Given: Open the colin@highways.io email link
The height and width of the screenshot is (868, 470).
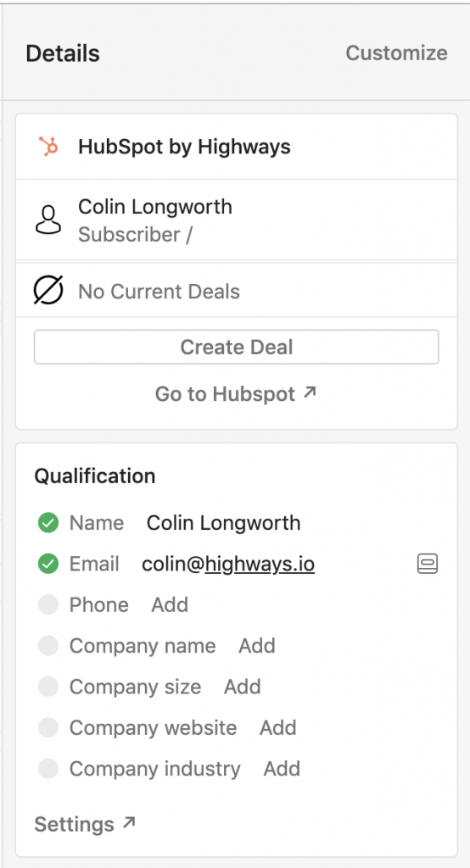Looking at the screenshot, I should click(228, 564).
